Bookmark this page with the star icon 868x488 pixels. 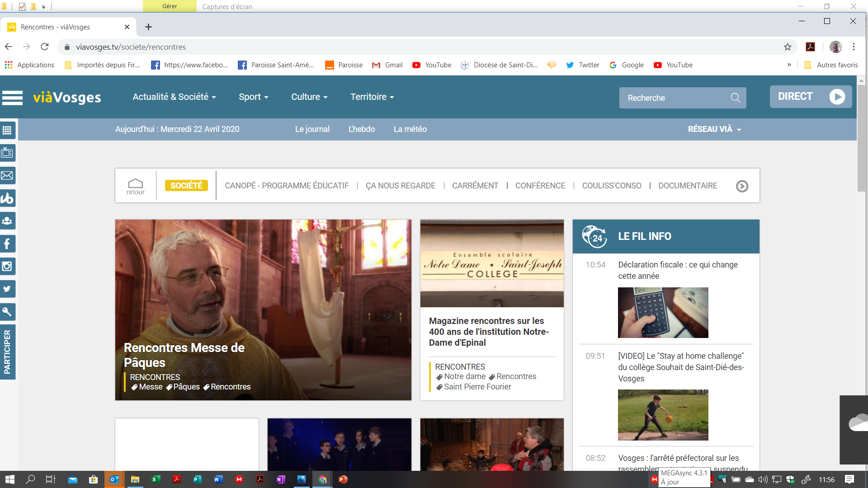[x=788, y=47]
